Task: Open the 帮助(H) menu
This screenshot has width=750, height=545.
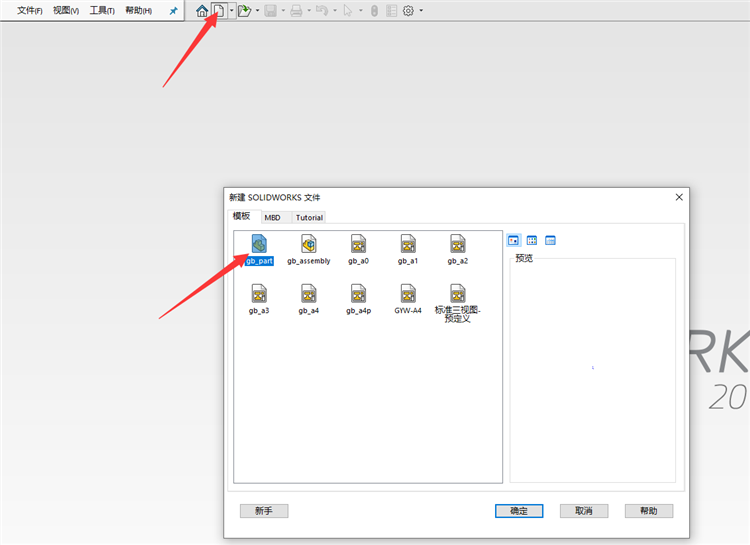Action: pyautogui.click(x=139, y=11)
